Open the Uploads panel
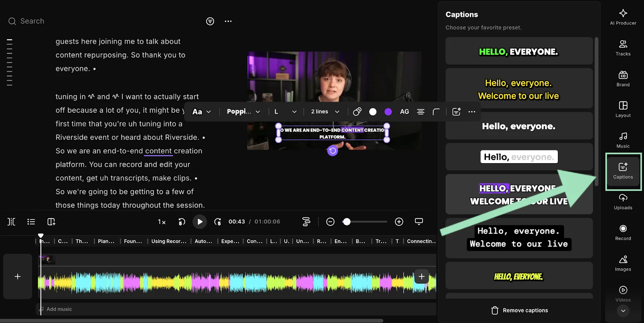 (623, 202)
